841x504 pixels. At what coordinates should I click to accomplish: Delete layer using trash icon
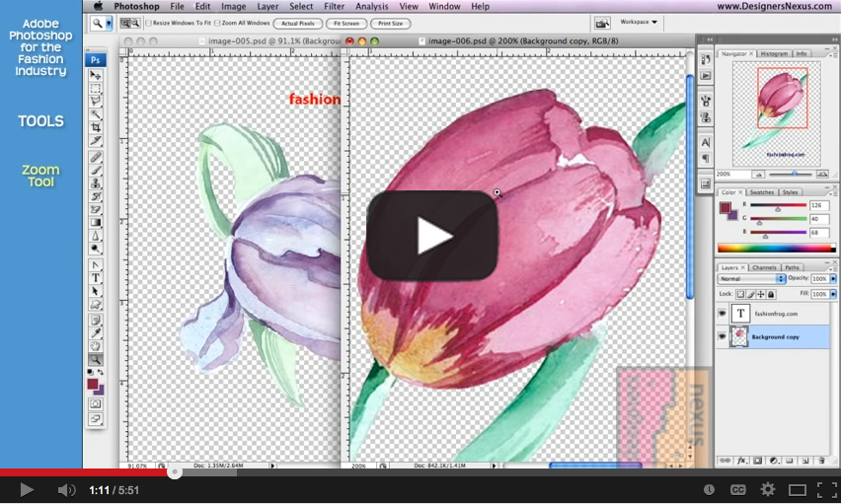click(821, 461)
